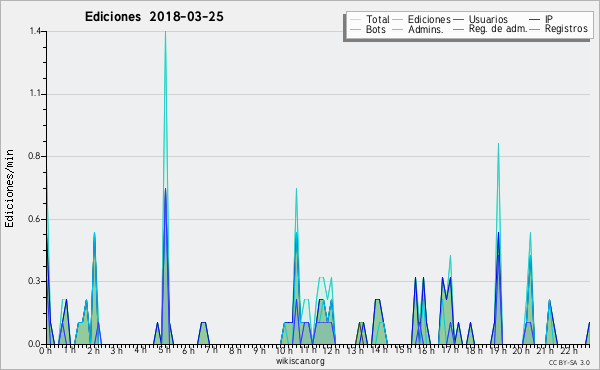Click the y-axis value 0.0
The height and width of the screenshot is (370, 600).
click(35, 344)
